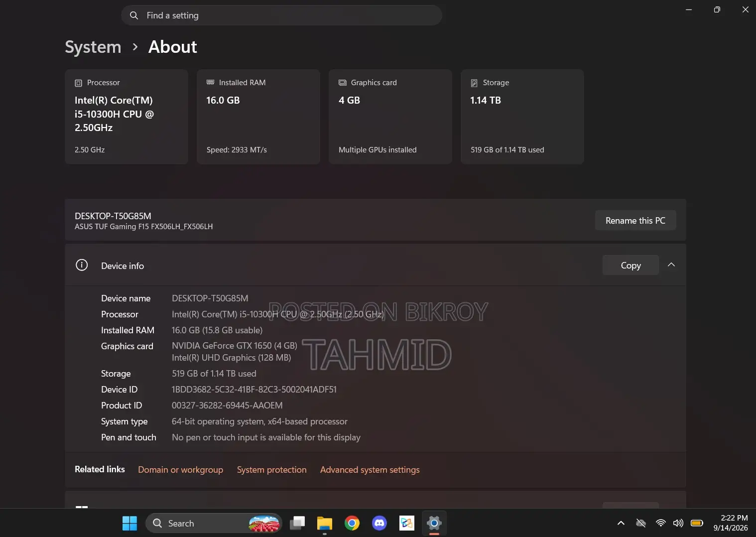Image resolution: width=756 pixels, height=537 pixels.
Task: Click the Installed RAM memory icon
Action: pyautogui.click(x=210, y=83)
